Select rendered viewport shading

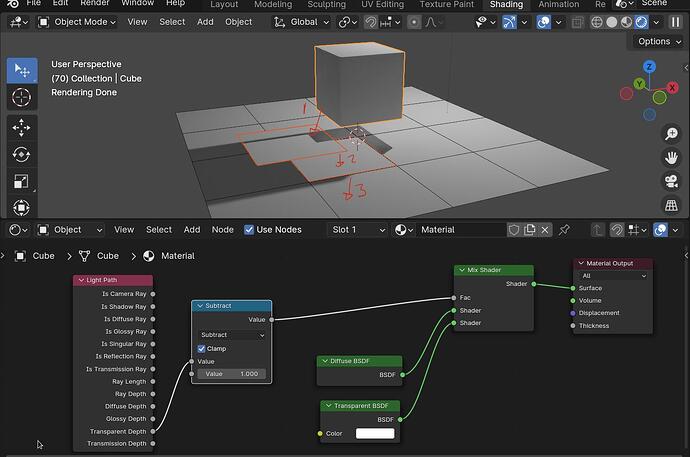641,22
